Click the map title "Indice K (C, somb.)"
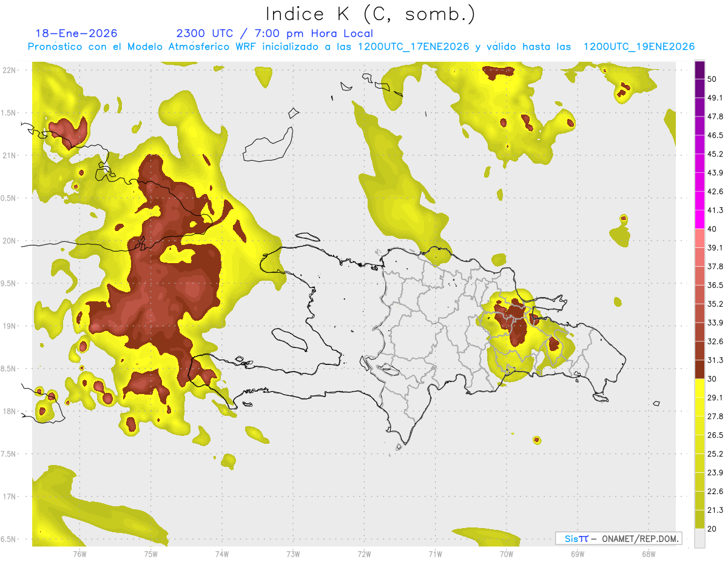728x562 pixels. tap(370, 14)
